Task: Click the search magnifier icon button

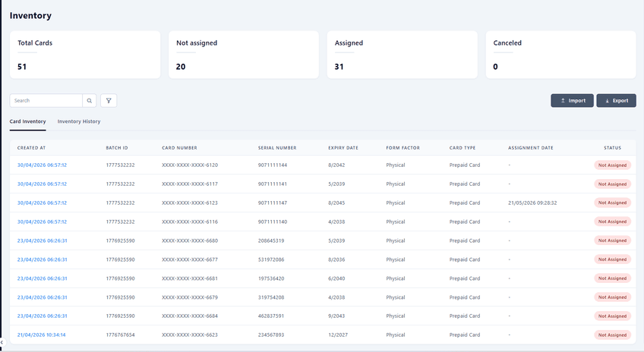Action: 89,100
